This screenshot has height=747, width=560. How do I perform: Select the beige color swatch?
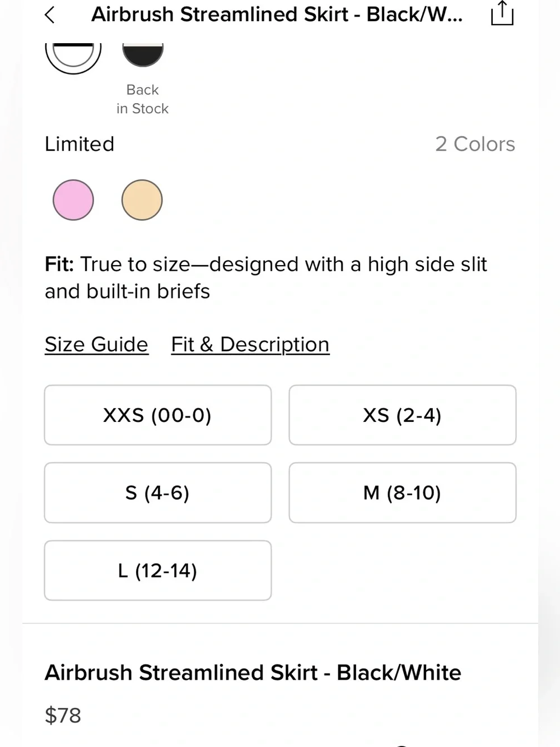[142, 200]
